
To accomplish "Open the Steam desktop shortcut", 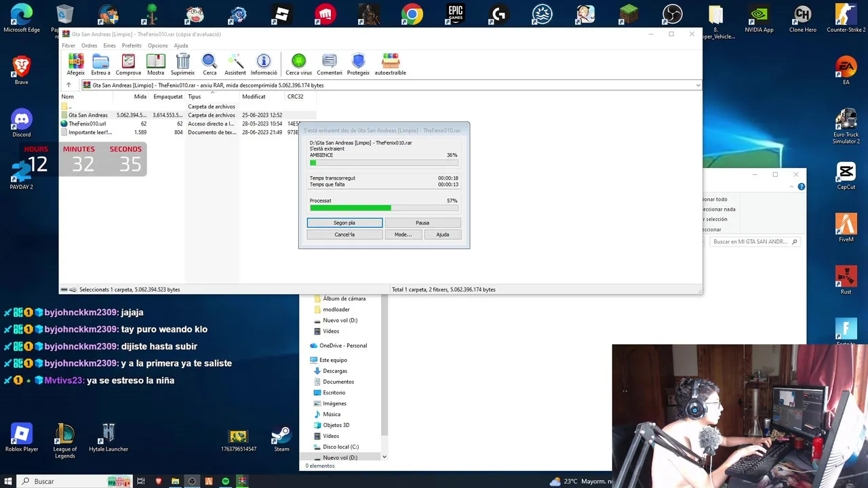I will pos(281,439).
